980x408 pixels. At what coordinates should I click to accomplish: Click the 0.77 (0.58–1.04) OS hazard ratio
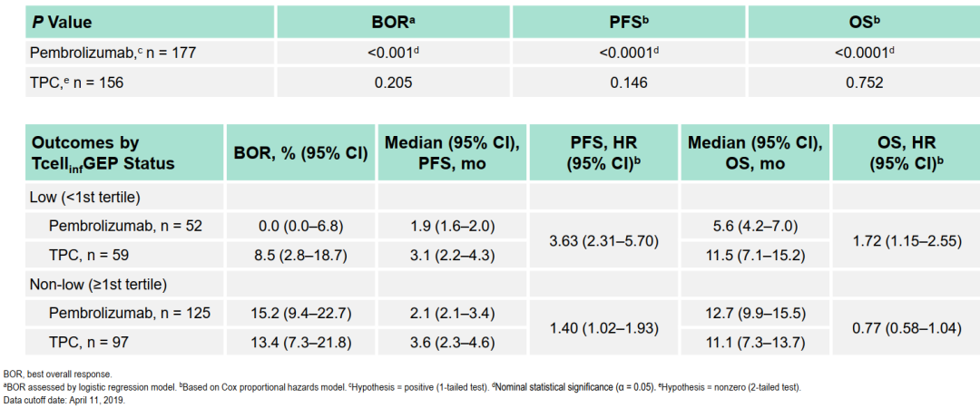click(906, 328)
